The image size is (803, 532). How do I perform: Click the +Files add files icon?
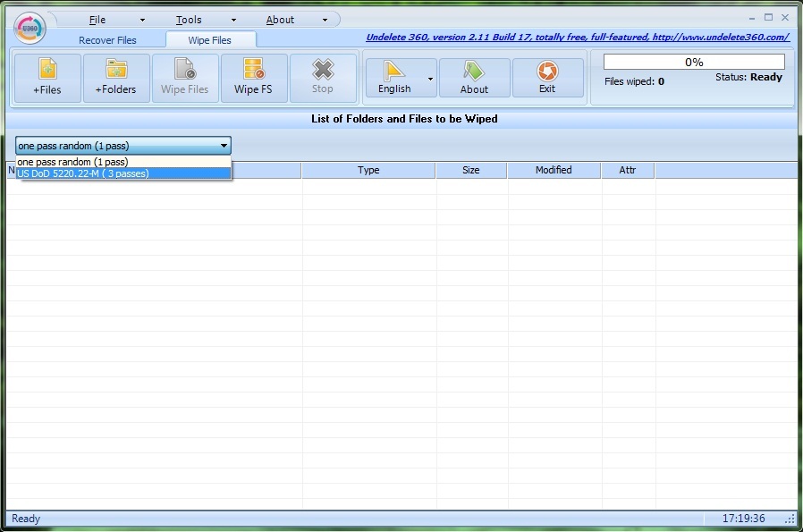click(x=47, y=69)
